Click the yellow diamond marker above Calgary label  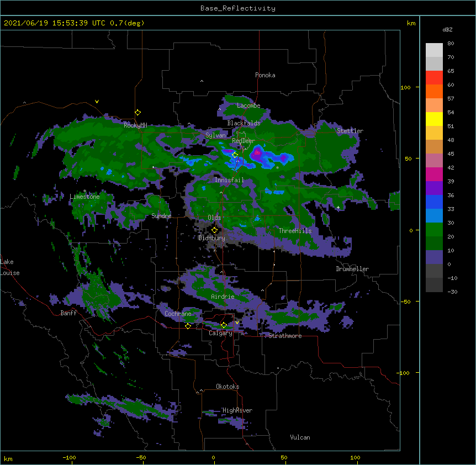[224, 325]
